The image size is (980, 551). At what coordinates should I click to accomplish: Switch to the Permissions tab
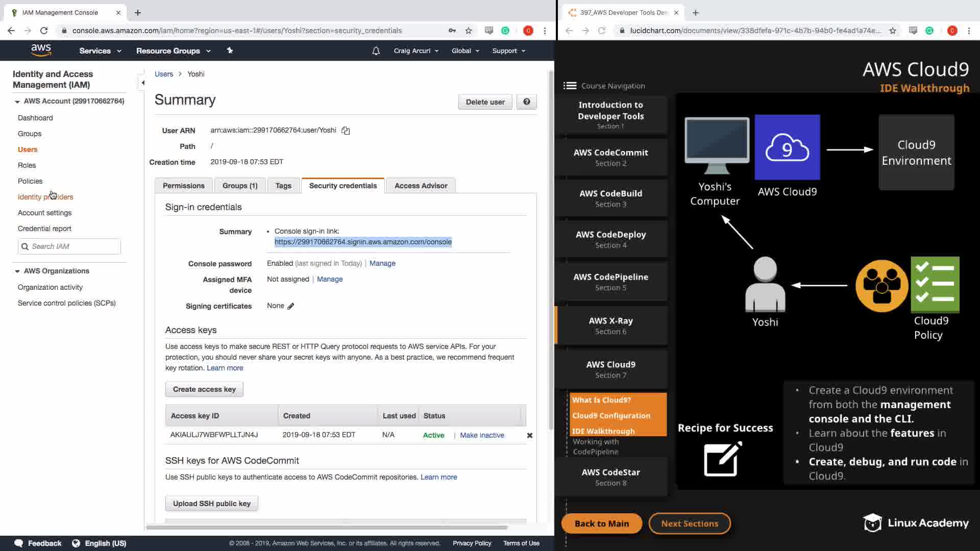pos(183,186)
